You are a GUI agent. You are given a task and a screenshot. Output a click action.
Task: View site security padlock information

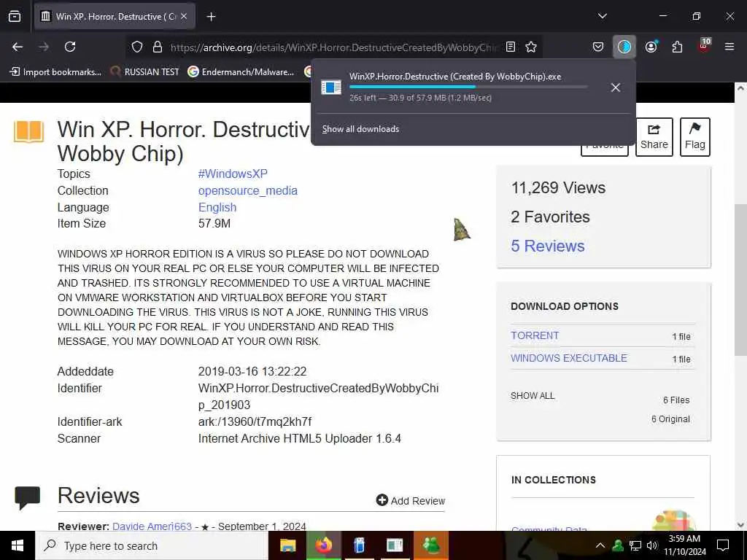tap(158, 47)
